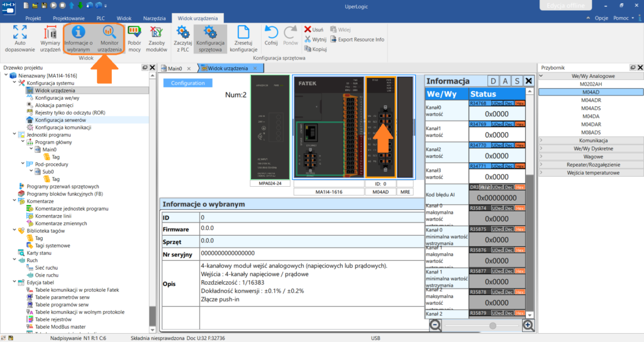
Task: Click Kopiuj copy button
Action: tap(316, 49)
